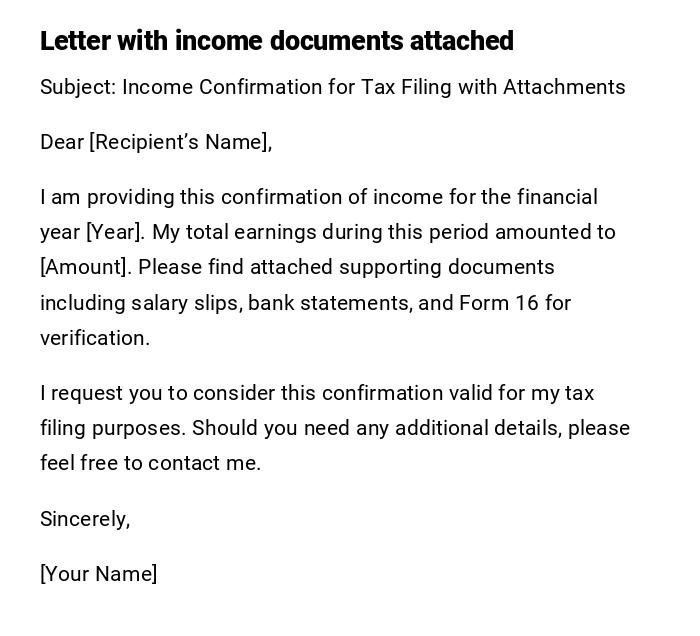Click the [Year] placeholder
This screenshot has height=636, width=700.
(x=114, y=232)
